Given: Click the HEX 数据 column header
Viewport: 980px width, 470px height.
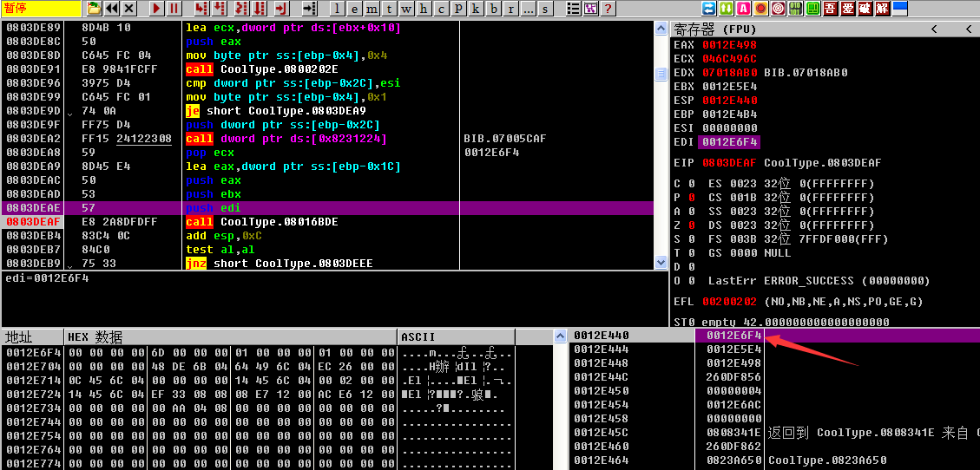Looking at the screenshot, I should coord(95,337).
